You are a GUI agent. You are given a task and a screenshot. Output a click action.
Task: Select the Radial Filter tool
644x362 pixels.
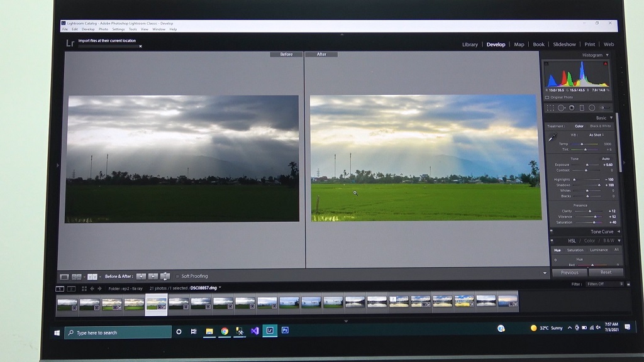click(592, 108)
